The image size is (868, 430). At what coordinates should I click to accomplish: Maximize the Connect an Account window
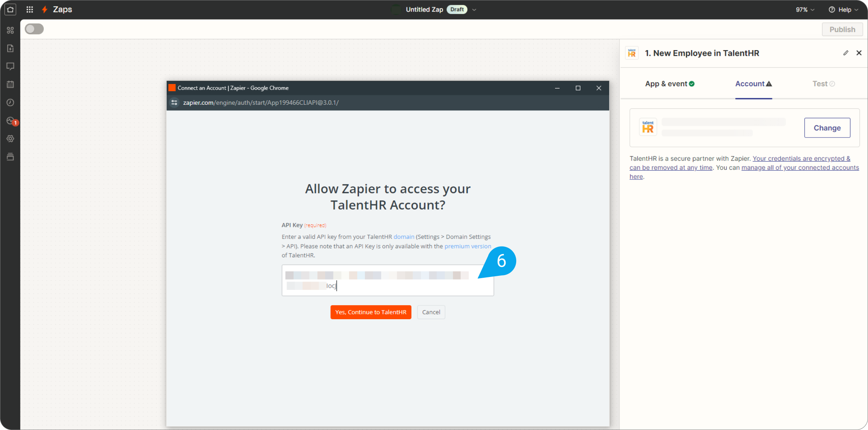tap(578, 88)
